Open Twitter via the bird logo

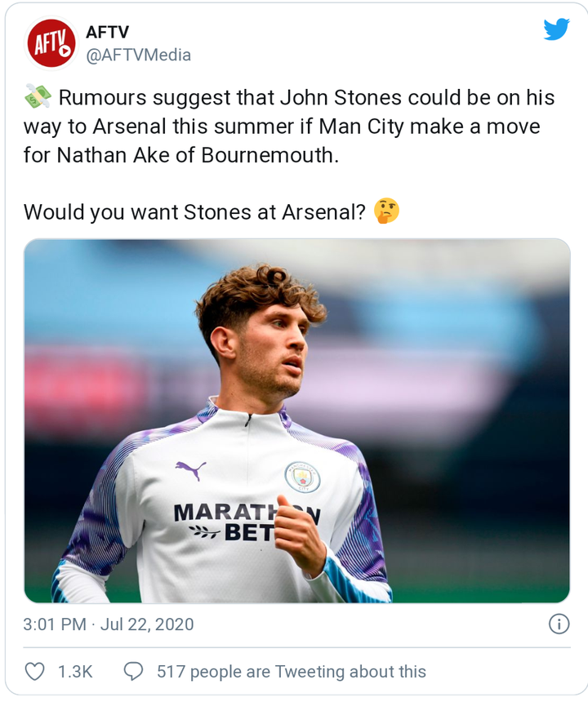click(556, 29)
